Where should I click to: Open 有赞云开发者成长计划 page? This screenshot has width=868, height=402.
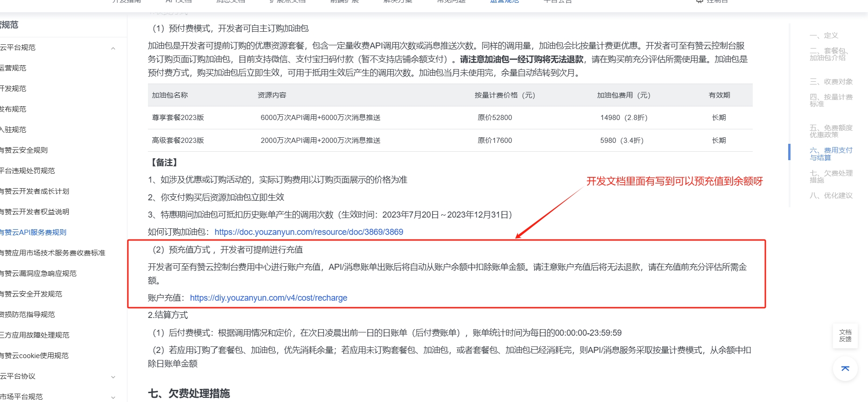tap(35, 191)
